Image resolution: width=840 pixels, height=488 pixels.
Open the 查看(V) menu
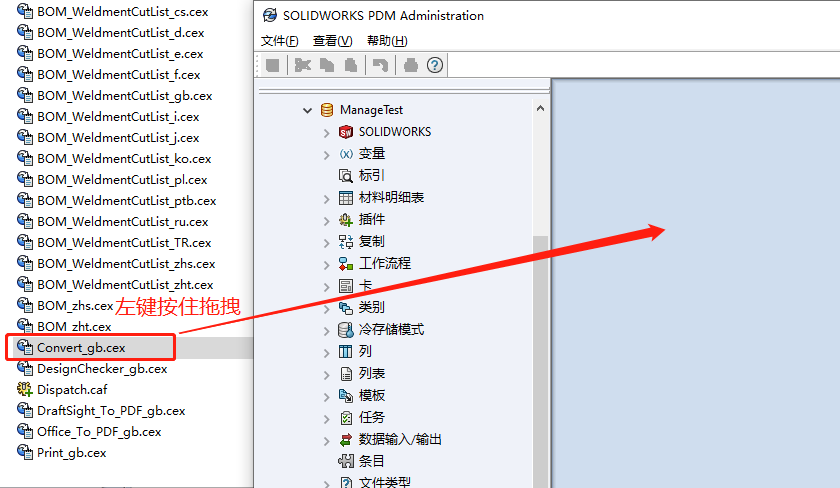(332, 41)
